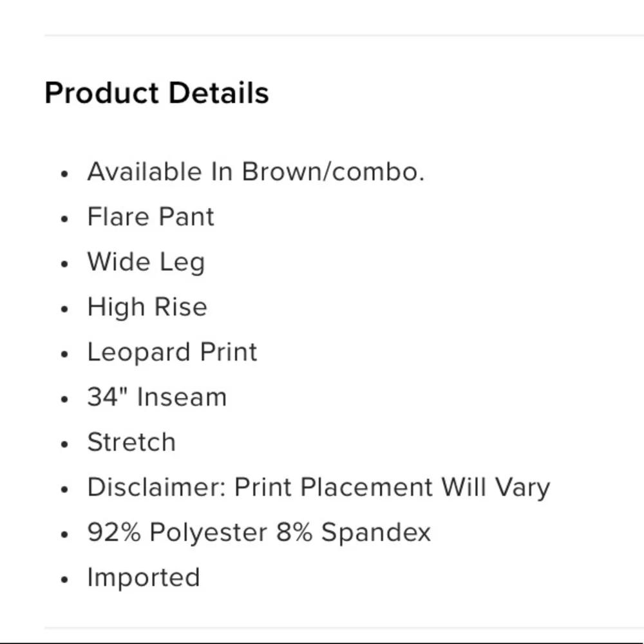Click the bullet before 34" Inseam

point(64,399)
